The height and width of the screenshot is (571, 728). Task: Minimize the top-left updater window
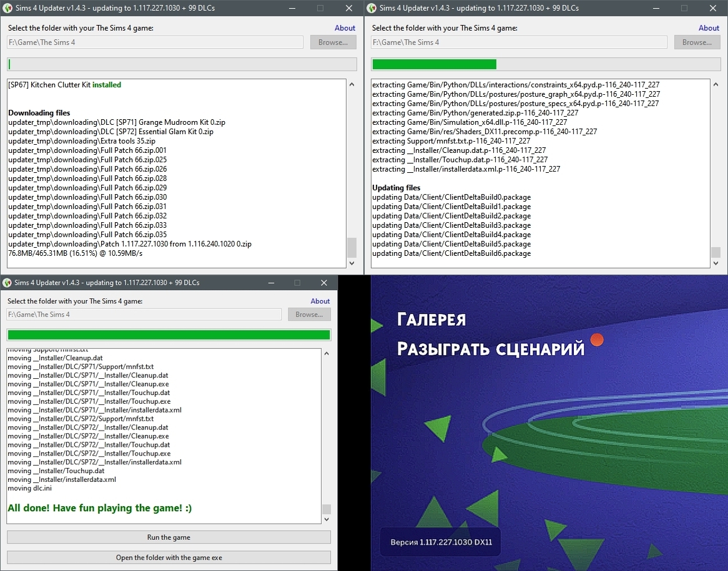[292, 8]
